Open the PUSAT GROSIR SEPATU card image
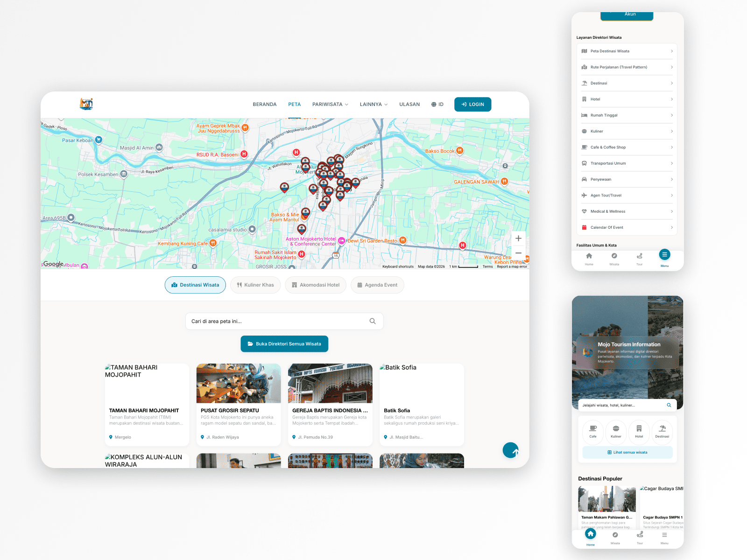Viewport: 747px width, 560px height. [239, 383]
